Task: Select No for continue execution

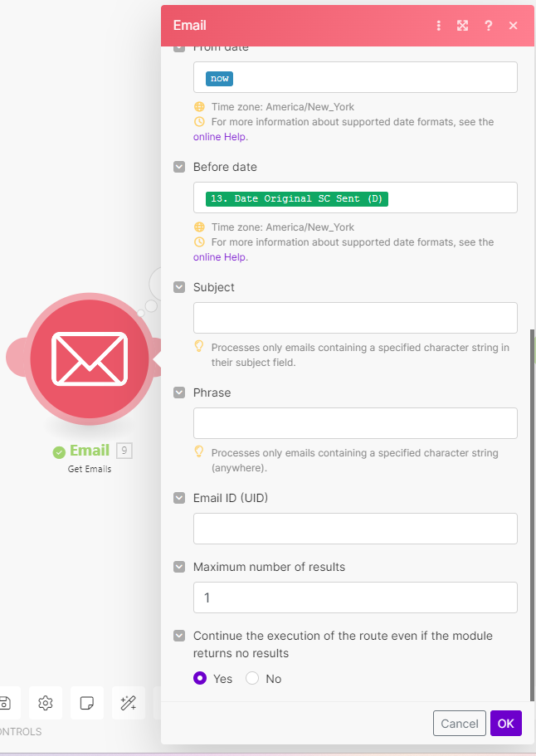Action: (253, 678)
